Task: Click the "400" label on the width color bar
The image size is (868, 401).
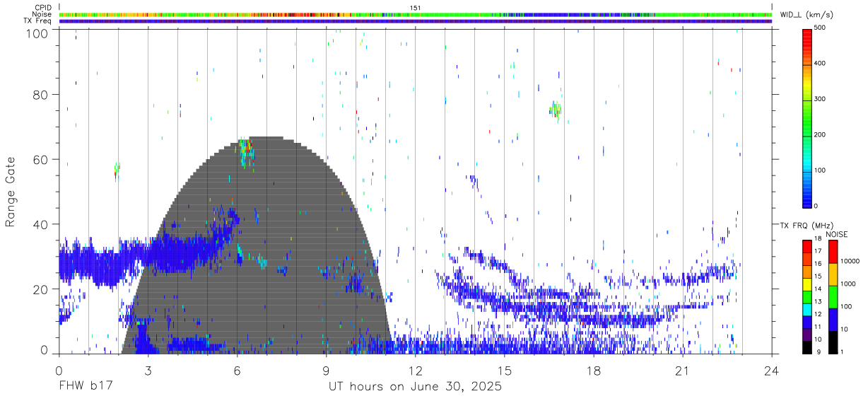Action: point(821,64)
